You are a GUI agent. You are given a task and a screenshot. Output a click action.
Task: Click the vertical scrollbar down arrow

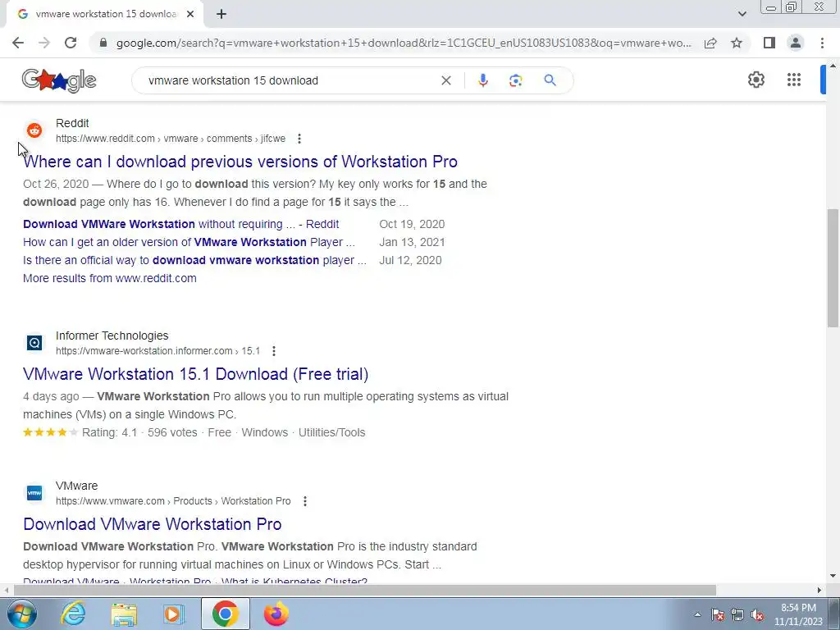point(833,576)
